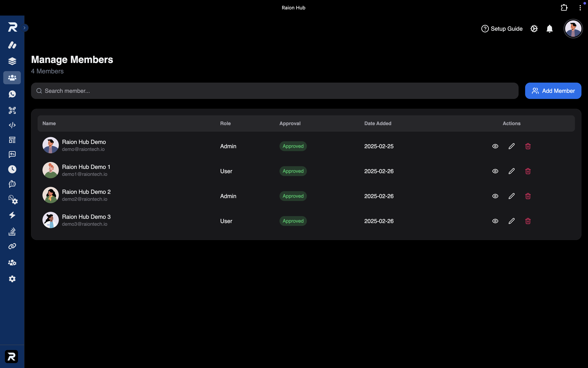Open the profile avatar menu
Viewport: 588px width, 368px height.
point(573,29)
